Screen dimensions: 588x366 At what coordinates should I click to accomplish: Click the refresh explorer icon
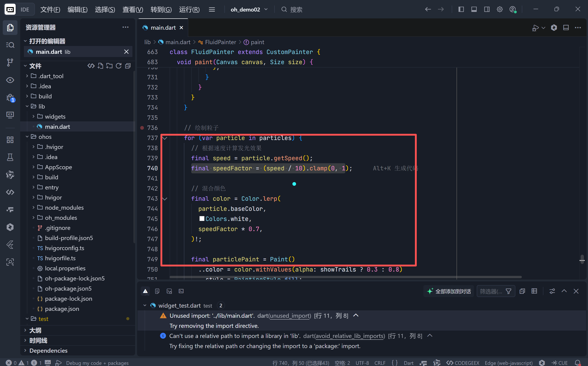(x=119, y=66)
